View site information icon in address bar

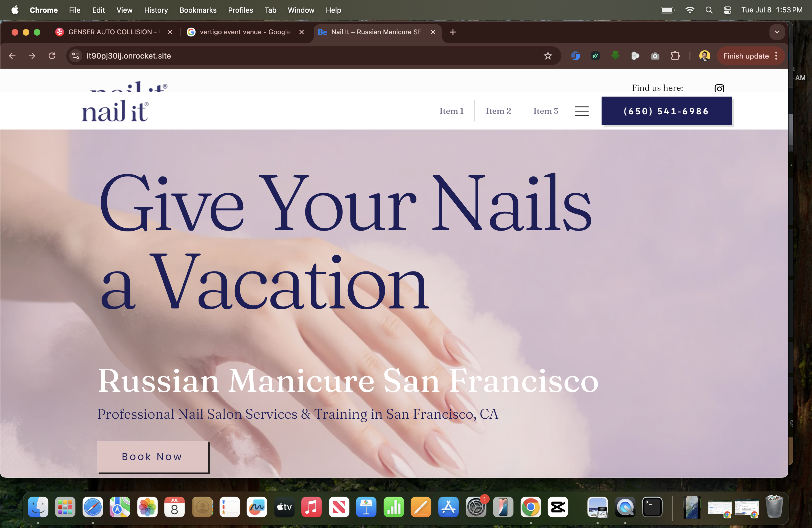point(76,56)
